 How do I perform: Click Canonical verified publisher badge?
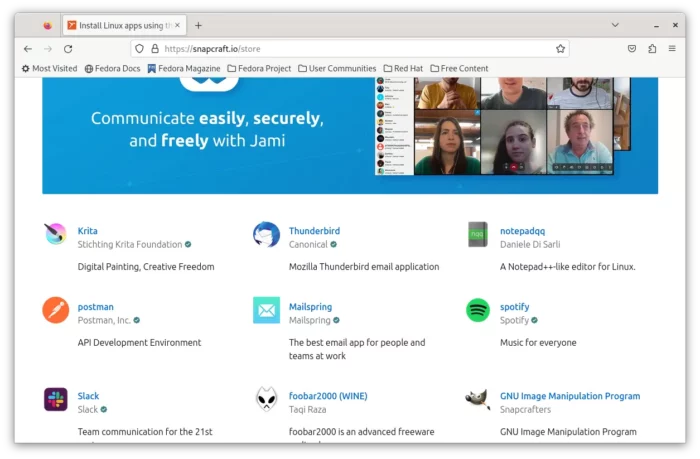pyautogui.click(x=333, y=244)
